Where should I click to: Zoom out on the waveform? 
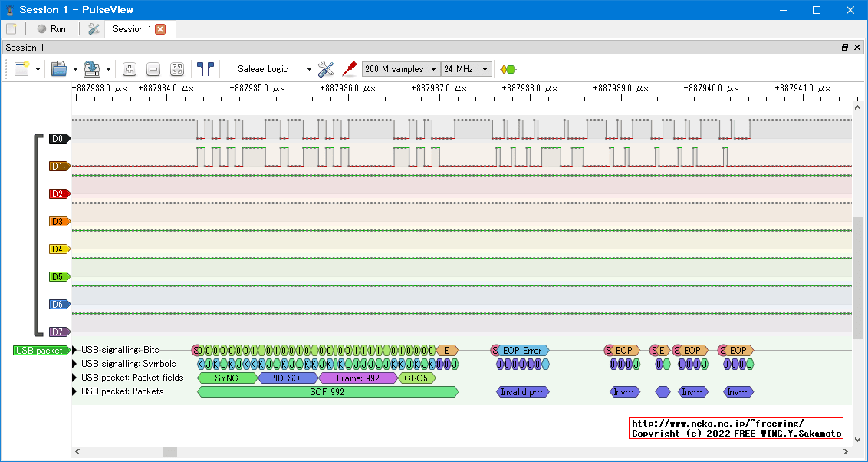pyautogui.click(x=153, y=69)
